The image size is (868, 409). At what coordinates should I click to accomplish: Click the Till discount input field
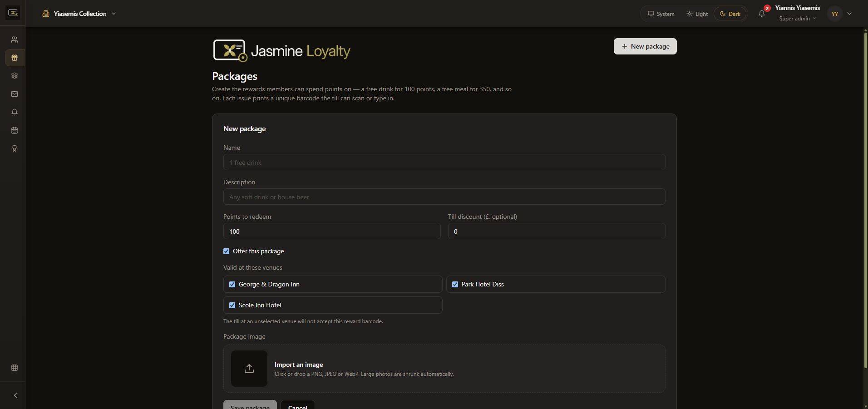coord(557,231)
